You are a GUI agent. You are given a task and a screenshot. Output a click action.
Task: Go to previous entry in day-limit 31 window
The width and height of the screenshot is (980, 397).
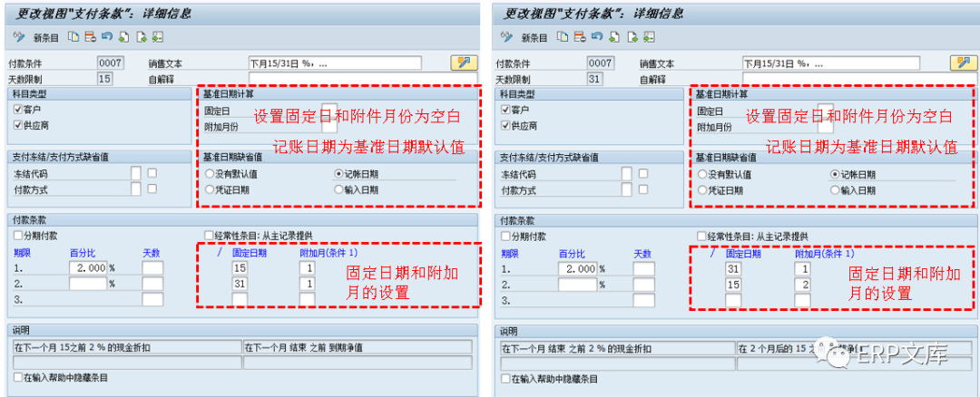point(614,37)
